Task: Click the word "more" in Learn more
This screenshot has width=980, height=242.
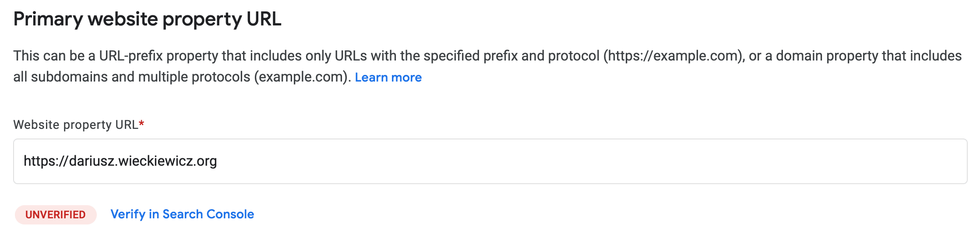Action: tap(406, 78)
